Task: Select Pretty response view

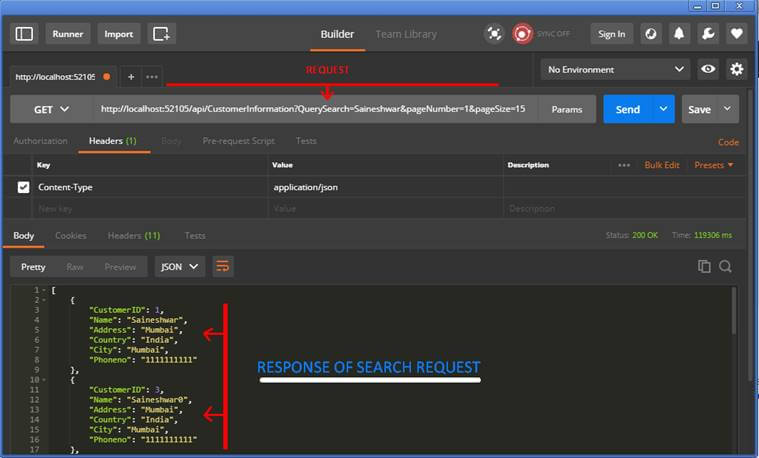Action: click(x=33, y=267)
